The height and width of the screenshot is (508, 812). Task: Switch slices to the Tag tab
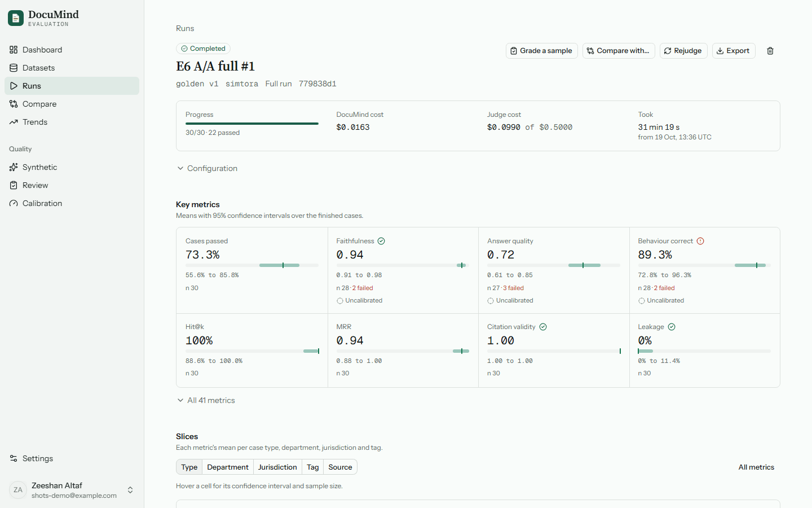point(313,467)
